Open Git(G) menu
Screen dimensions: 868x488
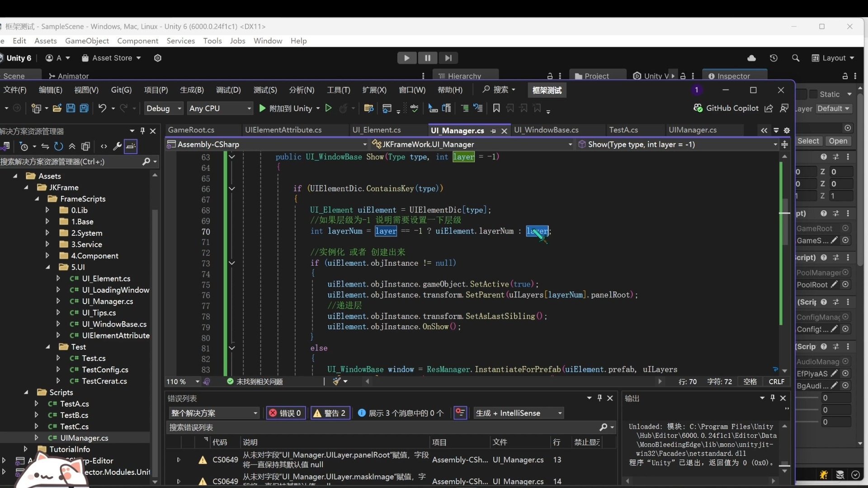pos(121,90)
